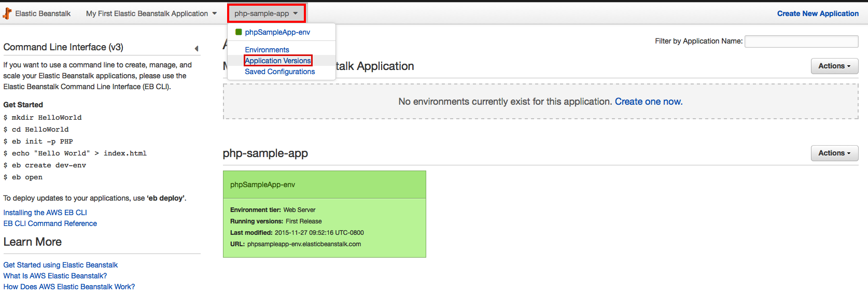Click the 'mkdir HelloWorld' command line
The image size is (868, 296).
43,118
